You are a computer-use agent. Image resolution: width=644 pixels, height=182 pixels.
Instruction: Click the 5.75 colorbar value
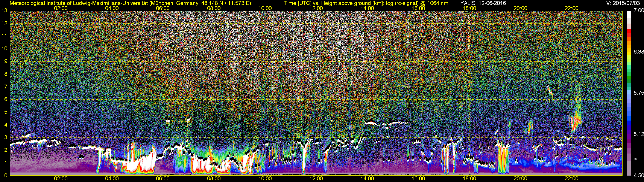pyautogui.click(x=638, y=93)
